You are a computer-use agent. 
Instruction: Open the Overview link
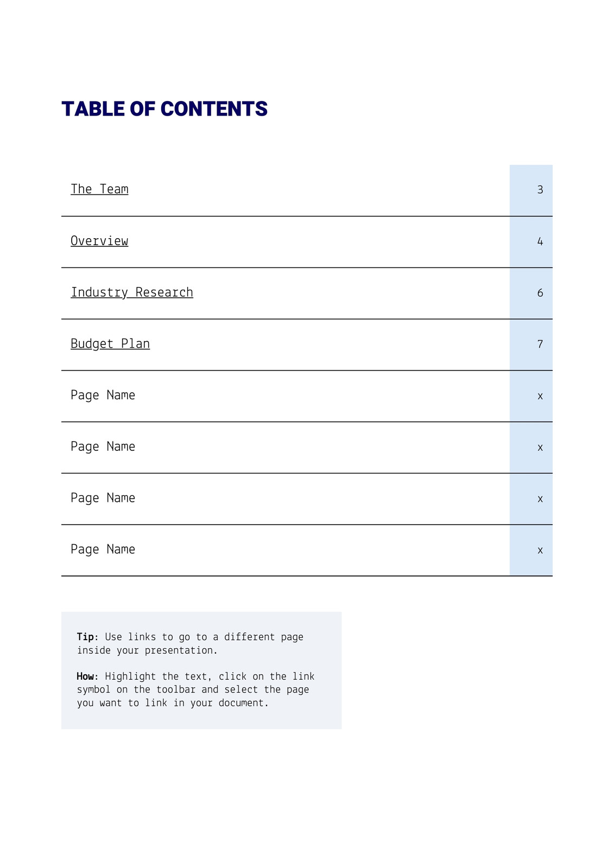click(99, 241)
